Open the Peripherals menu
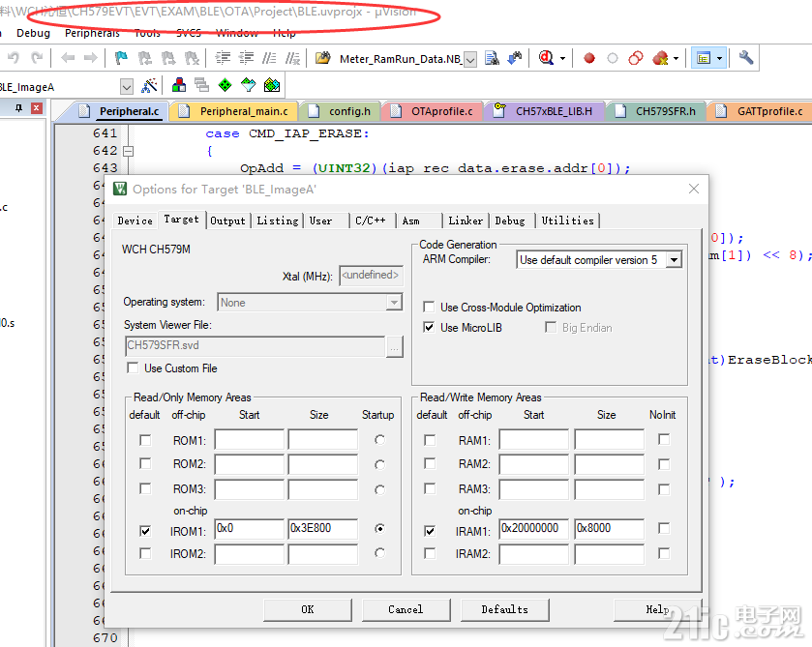This screenshot has height=647, width=812. point(92,33)
